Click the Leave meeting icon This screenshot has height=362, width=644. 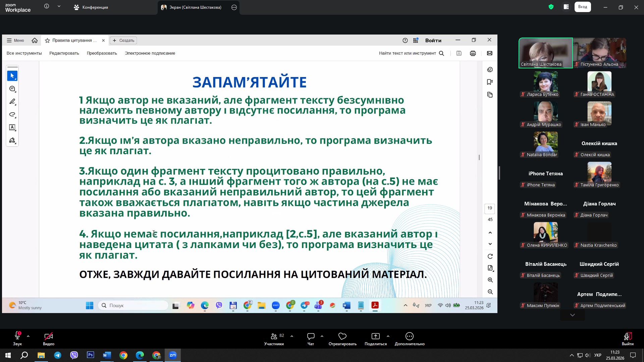628,336
